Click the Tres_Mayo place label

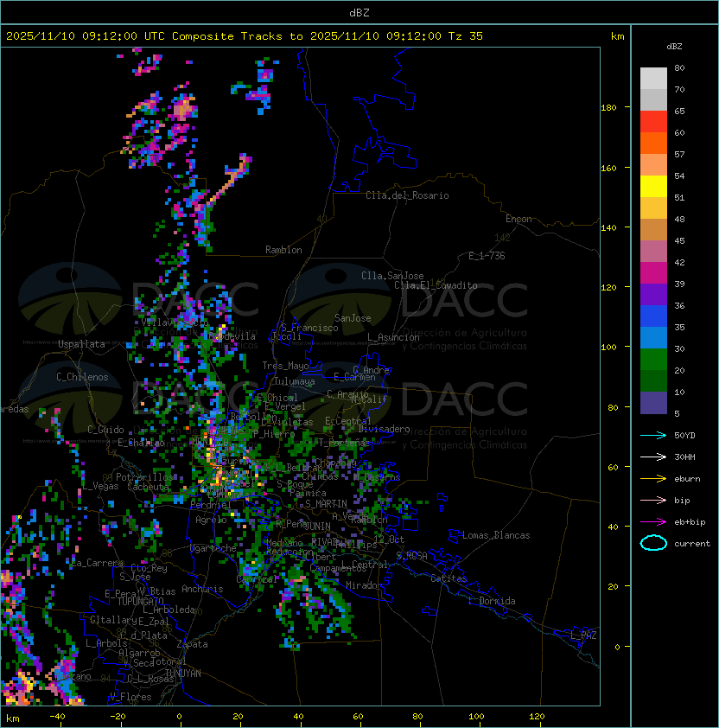pos(285,366)
